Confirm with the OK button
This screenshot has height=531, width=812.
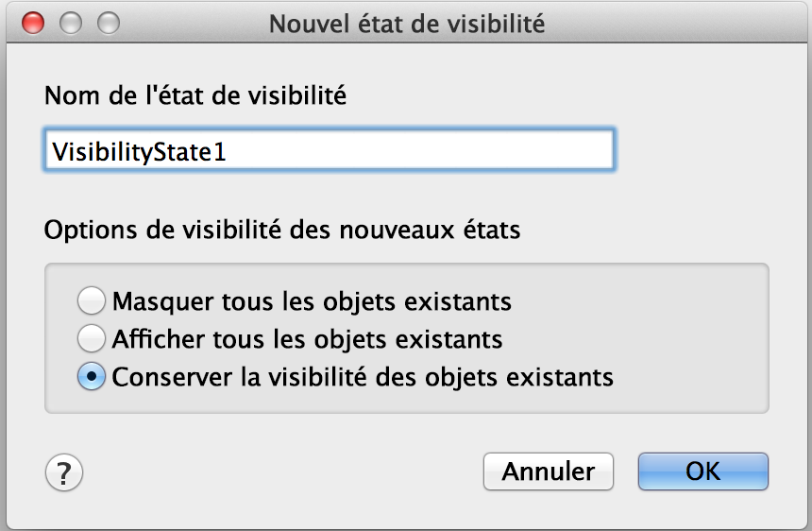click(702, 471)
